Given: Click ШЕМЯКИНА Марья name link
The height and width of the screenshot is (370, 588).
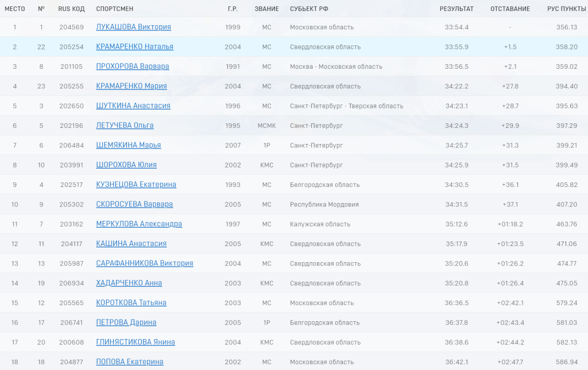Looking at the screenshot, I should (x=129, y=145).
